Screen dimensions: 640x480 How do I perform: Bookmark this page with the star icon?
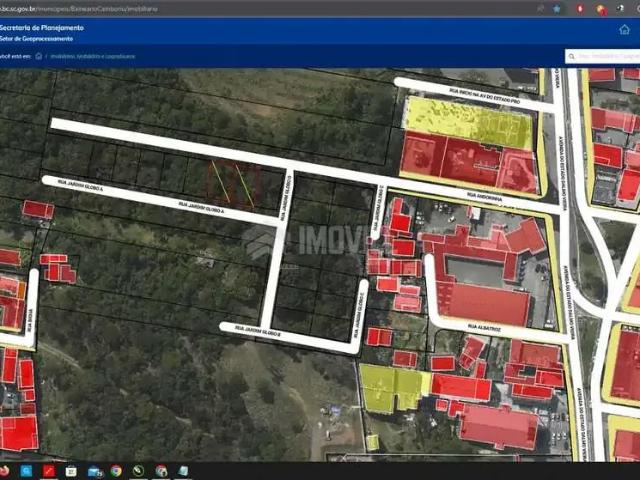[557, 9]
